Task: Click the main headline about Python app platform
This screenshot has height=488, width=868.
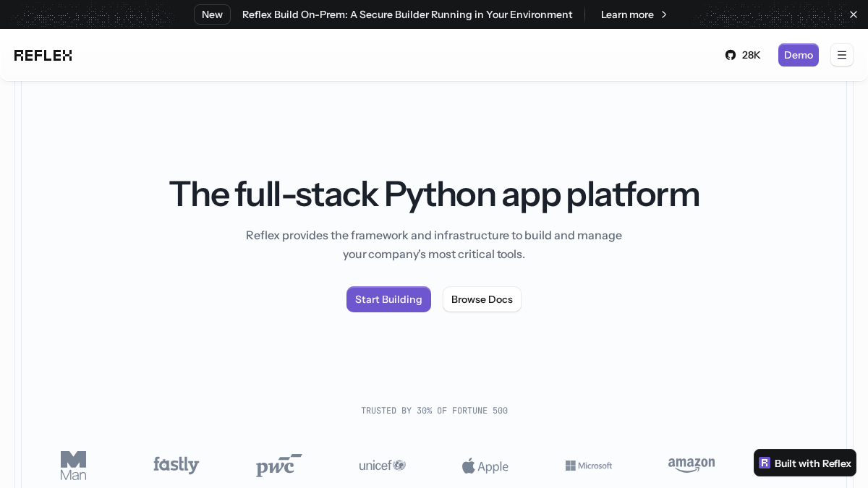Action: coord(434,194)
